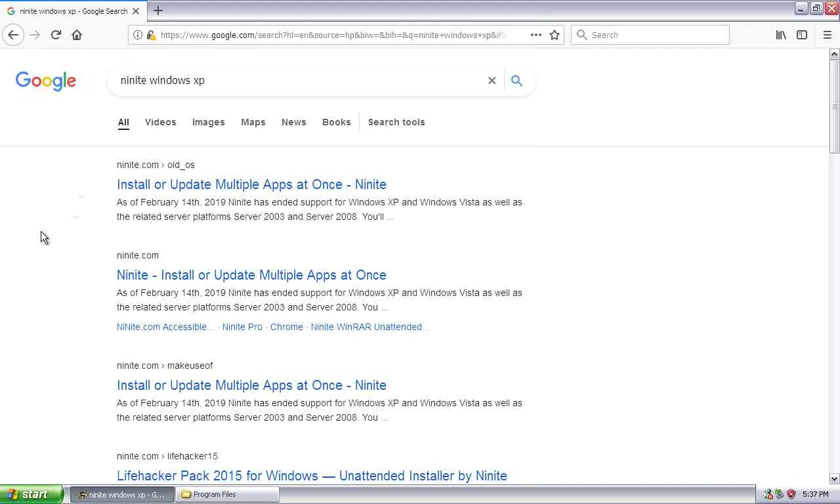Activate the 'ninite windows xp - G...' taskbar button
This screenshot has width=840, height=504.
[122, 494]
